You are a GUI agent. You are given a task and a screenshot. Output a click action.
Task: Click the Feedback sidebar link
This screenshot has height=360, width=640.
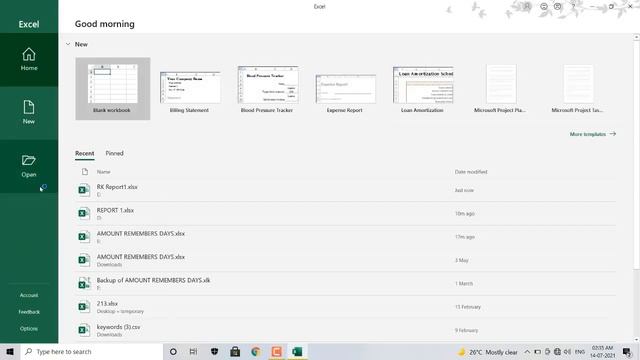coord(29,312)
